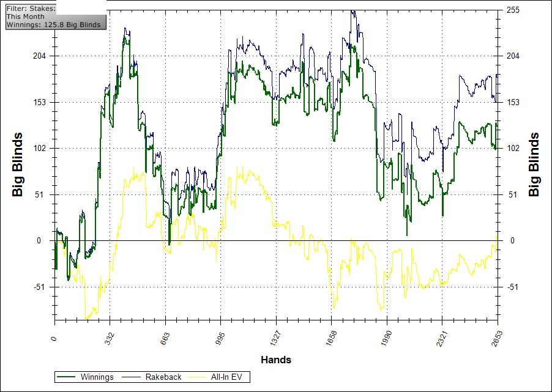552x392 pixels.
Task: Click the 204 label on right axis
Action: coord(513,56)
